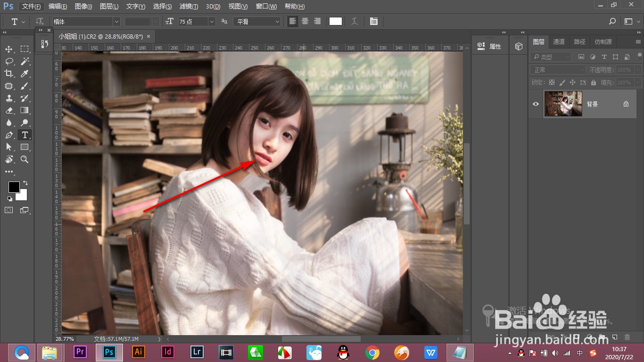This screenshot has height=362, width=644.
Task: Switch layer filtering on or off
Action: pyautogui.click(x=639, y=57)
